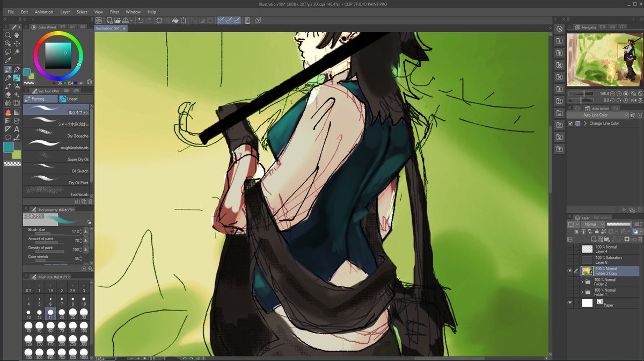Toggle visibility of the Paper layer
644x361 pixels.
coord(569,302)
